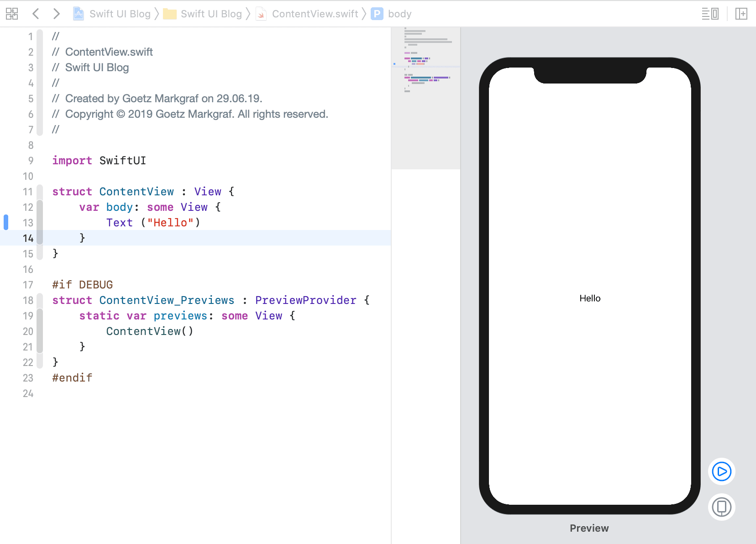Click PreviewProvider type in code
756x544 pixels.
click(305, 300)
